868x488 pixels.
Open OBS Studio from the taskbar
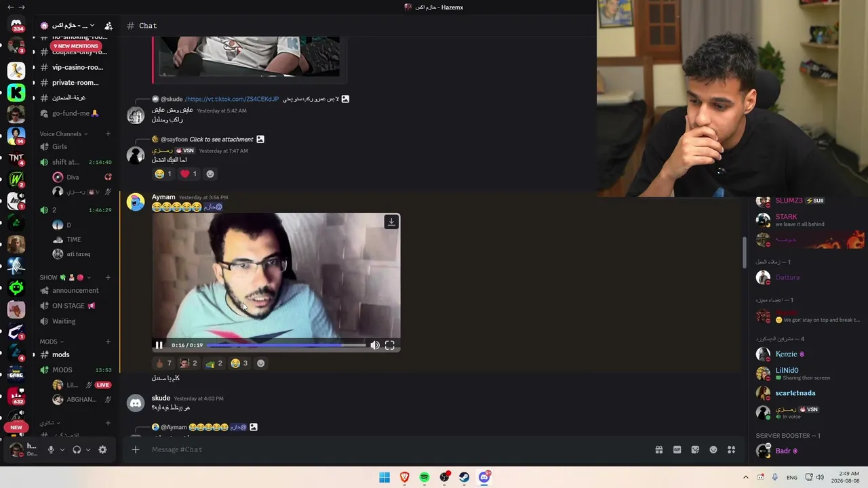[444, 477]
